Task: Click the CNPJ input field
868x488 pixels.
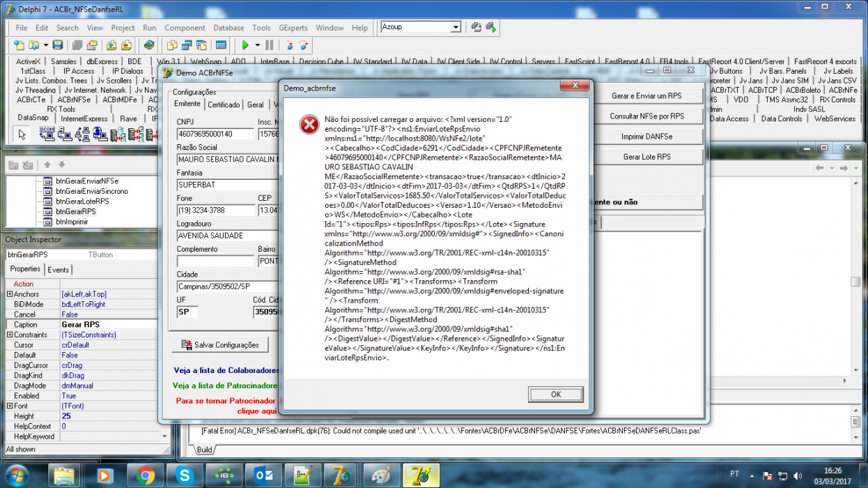Action: click(x=215, y=133)
